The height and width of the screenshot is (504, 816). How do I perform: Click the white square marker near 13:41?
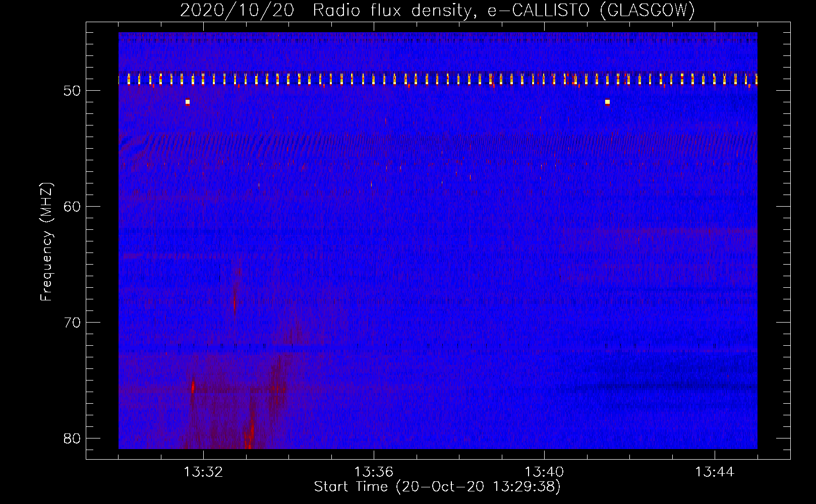pyautogui.click(x=607, y=102)
